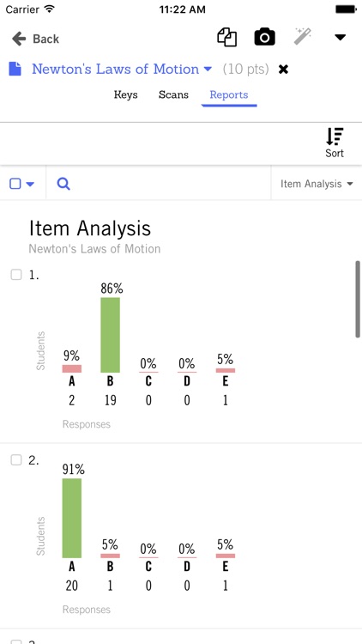Open the copy sheets icon

(x=227, y=37)
